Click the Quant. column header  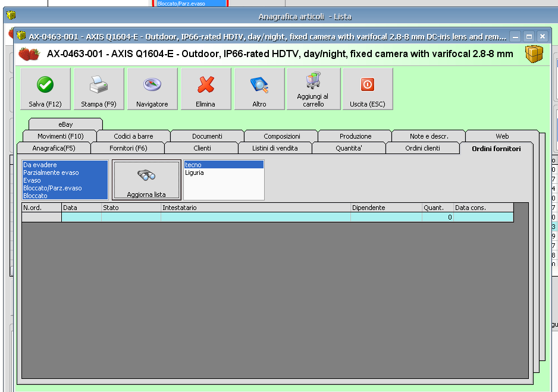[438, 208]
